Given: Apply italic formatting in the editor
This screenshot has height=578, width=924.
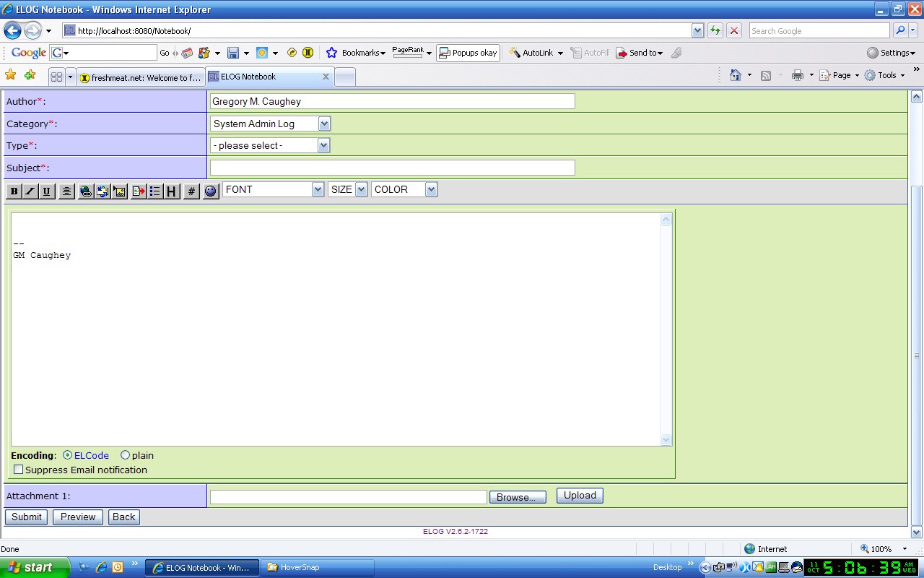Looking at the screenshot, I should 30,191.
